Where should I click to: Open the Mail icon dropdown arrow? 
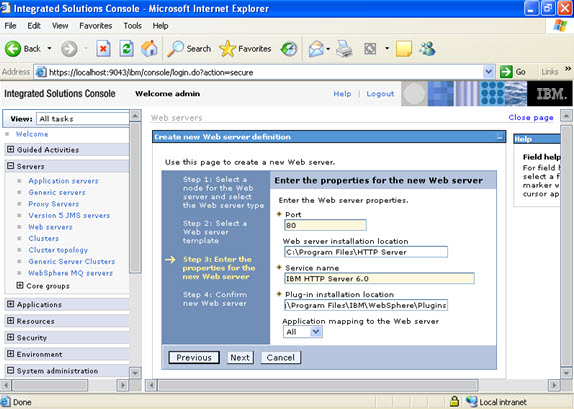[328, 49]
